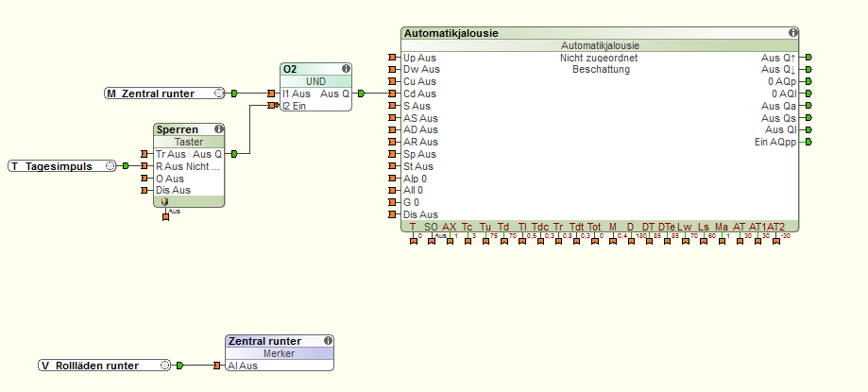Click the DT parameter connector valued 85
The image size is (868, 392).
tap(649, 241)
